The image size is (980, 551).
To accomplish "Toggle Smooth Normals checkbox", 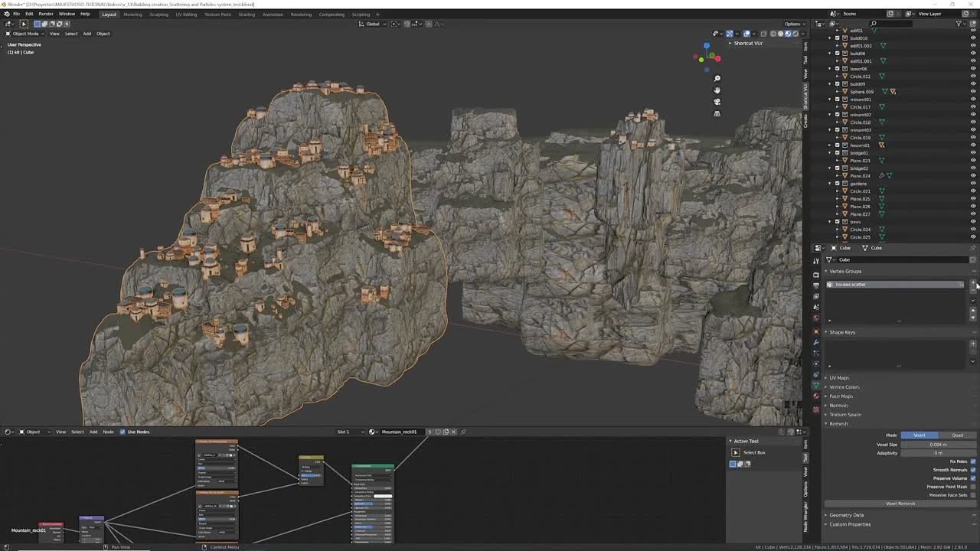I will point(973,470).
